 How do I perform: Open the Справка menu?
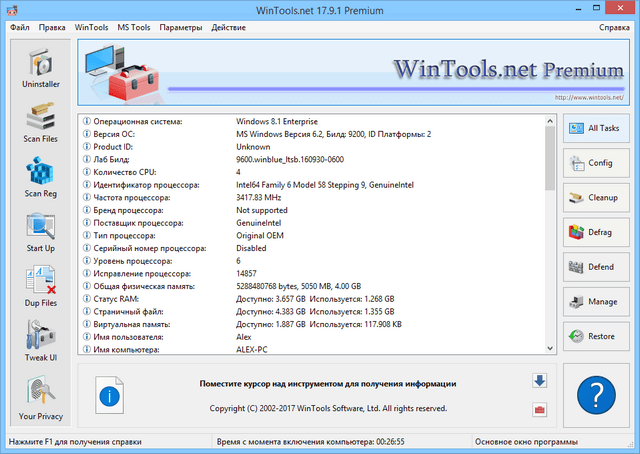coord(614,27)
